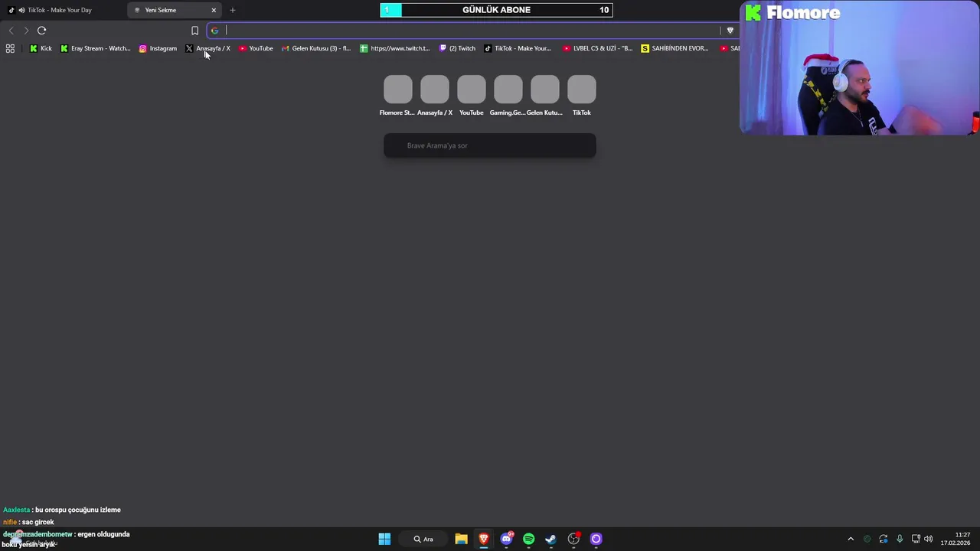
Task: Open the Gelen Kutusu (3) Gmail bookmark
Action: pos(316,48)
